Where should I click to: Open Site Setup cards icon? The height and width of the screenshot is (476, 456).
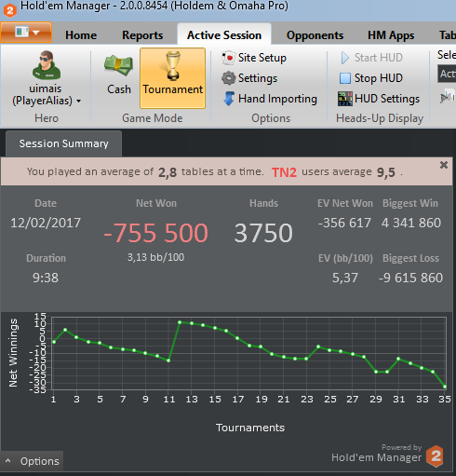pyautogui.click(x=228, y=58)
